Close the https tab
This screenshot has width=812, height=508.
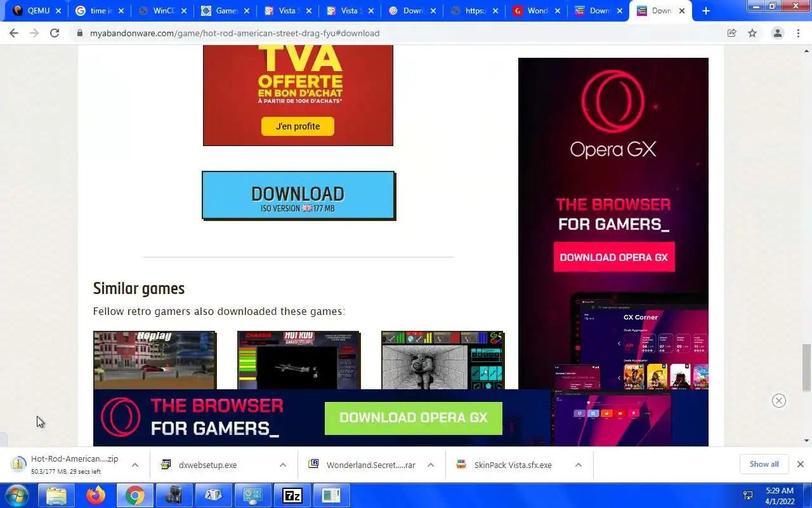(495, 11)
